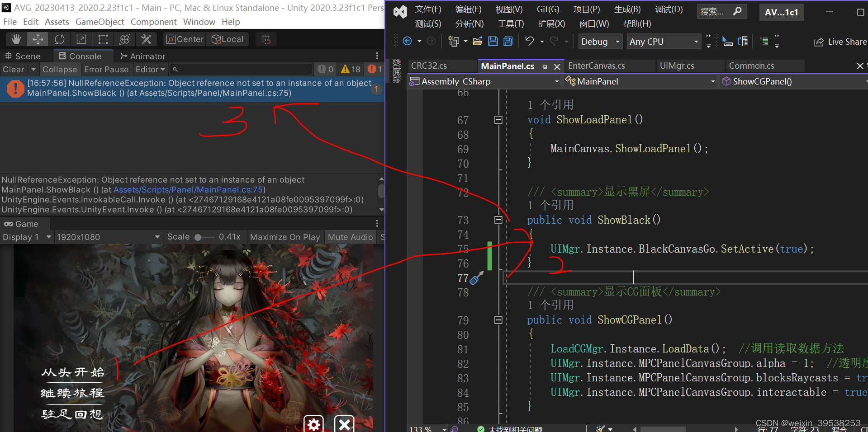Click the search magnifier in Visual Studio

tap(737, 11)
